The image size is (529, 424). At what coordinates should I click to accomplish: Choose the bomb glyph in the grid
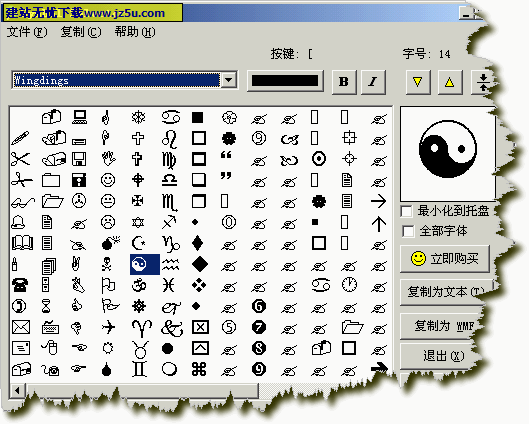click(111, 243)
